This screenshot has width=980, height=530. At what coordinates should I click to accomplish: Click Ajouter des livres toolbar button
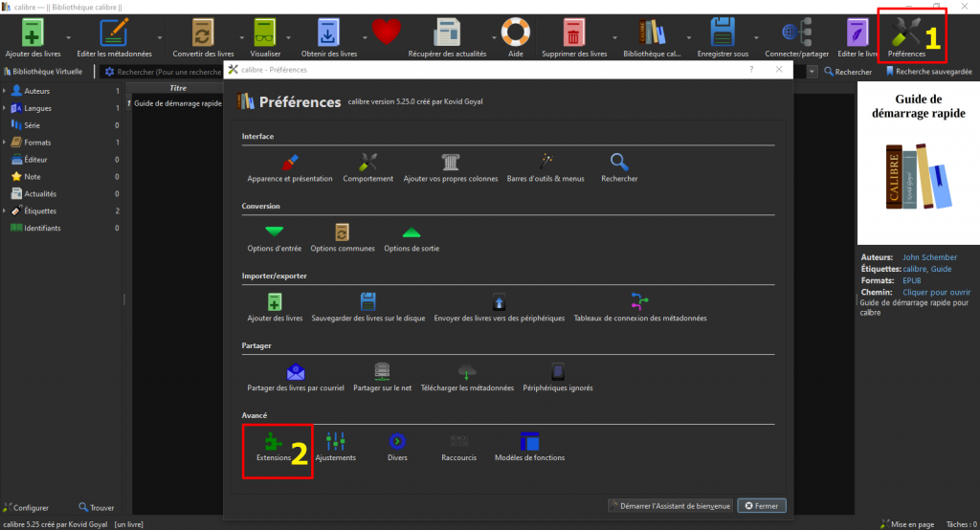click(x=33, y=38)
